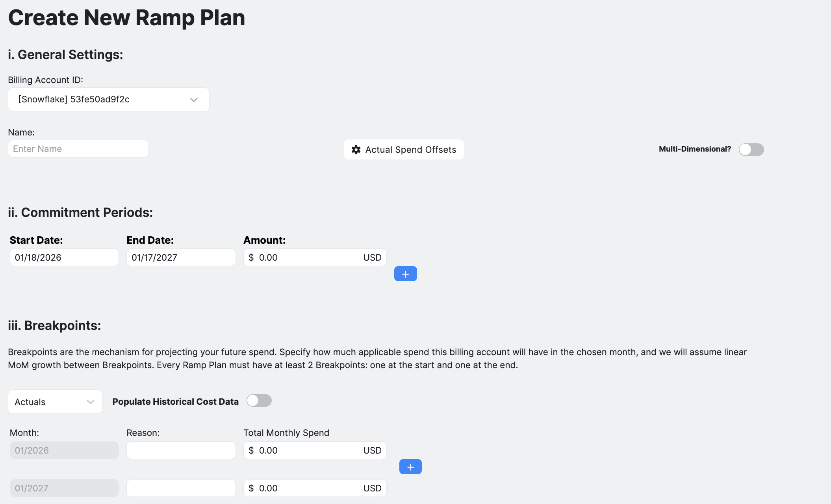Click the Reason field for month 01/2026
The height and width of the screenshot is (504, 831).
[181, 450]
